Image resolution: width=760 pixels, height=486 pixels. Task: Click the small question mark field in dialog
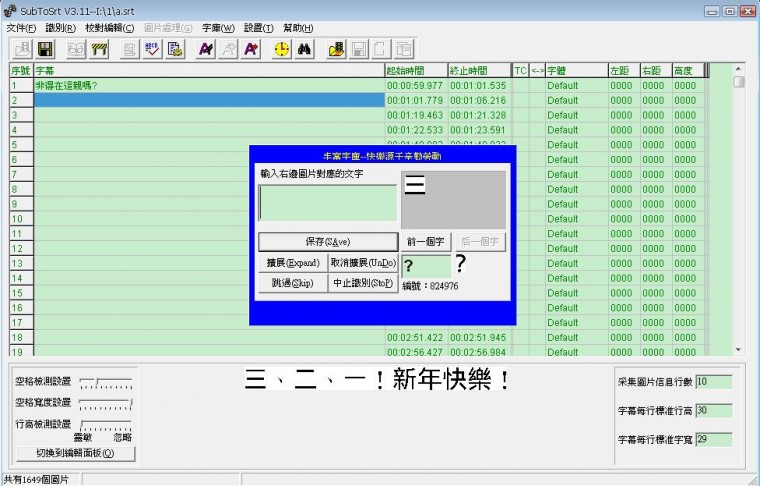click(x=426, y=266)
